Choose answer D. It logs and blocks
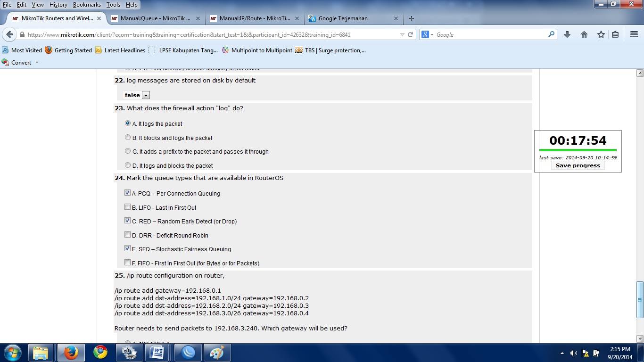The image size is (644, 362). click(x=128, y=165)
